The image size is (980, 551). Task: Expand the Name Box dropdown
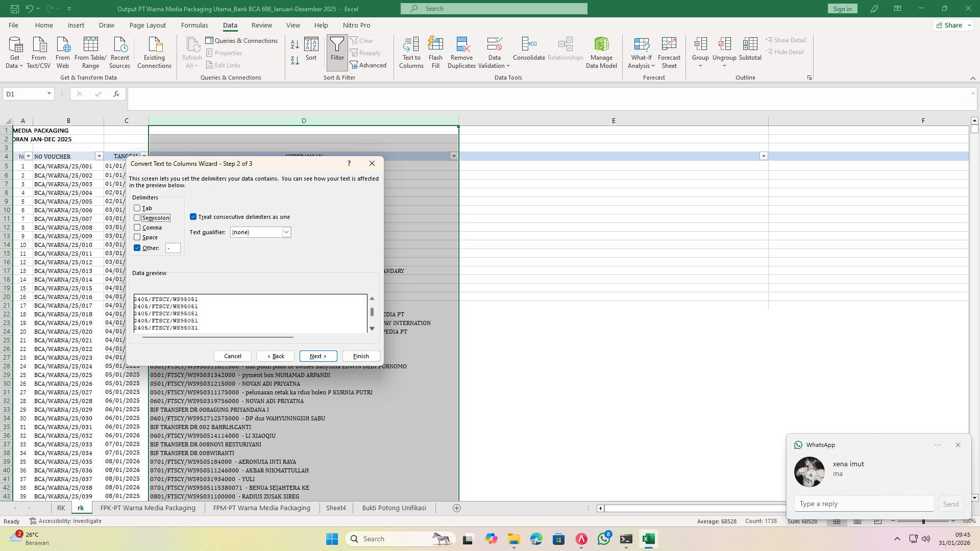(49, 94)
